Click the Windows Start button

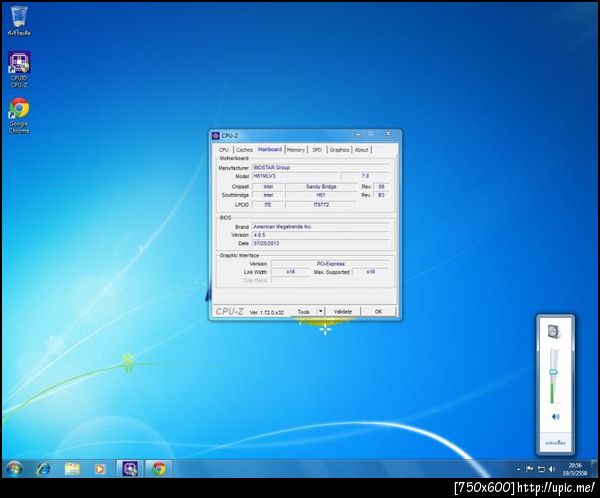pos(14,468)
